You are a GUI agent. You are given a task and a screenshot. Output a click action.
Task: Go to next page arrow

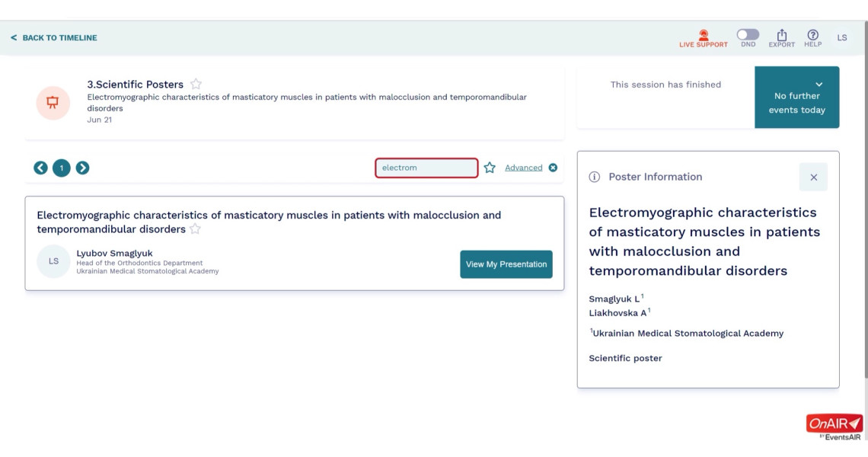coord(82,168)
